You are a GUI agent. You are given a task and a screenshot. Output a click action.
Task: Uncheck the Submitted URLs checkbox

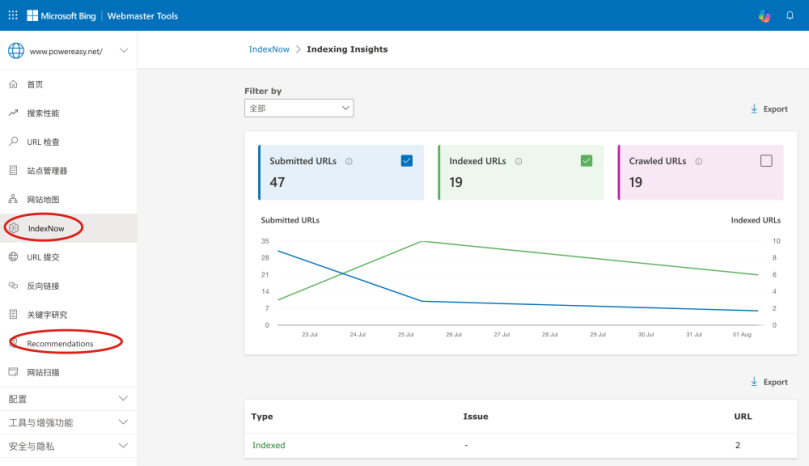pyautogui.click(x=407, y=161)
